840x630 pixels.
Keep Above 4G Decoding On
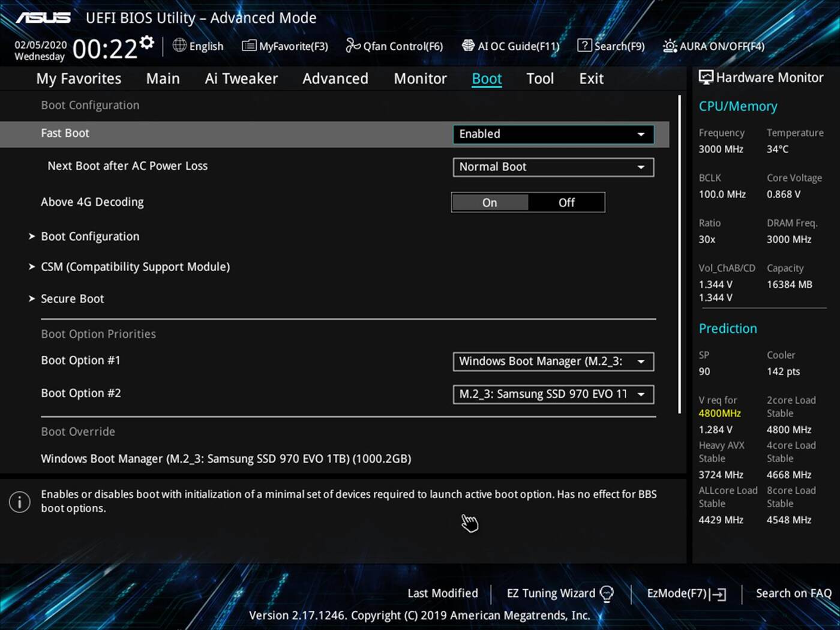point(490,202)
